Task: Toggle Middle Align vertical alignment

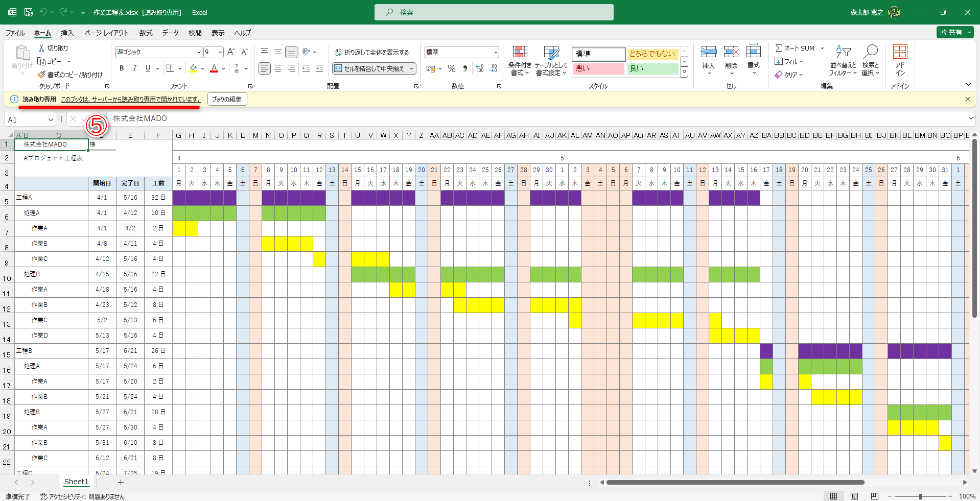Action: pyautogui.click(x=277, y=52)
